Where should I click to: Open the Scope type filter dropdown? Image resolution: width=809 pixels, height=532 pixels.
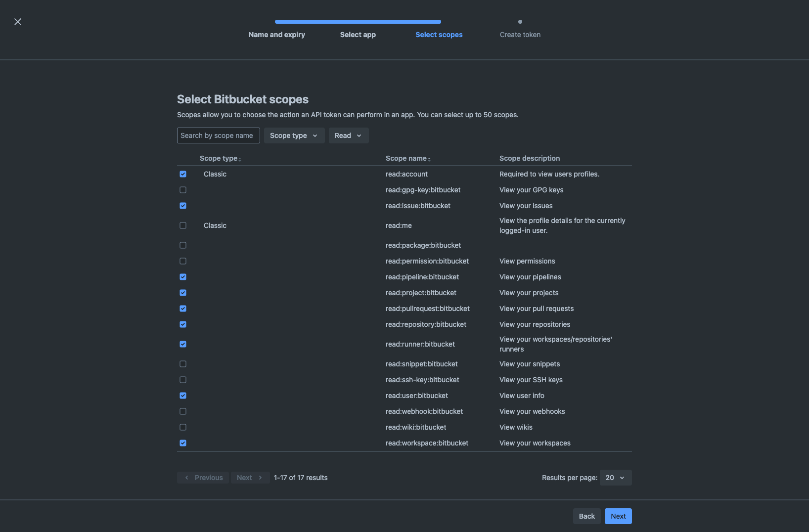294,135
